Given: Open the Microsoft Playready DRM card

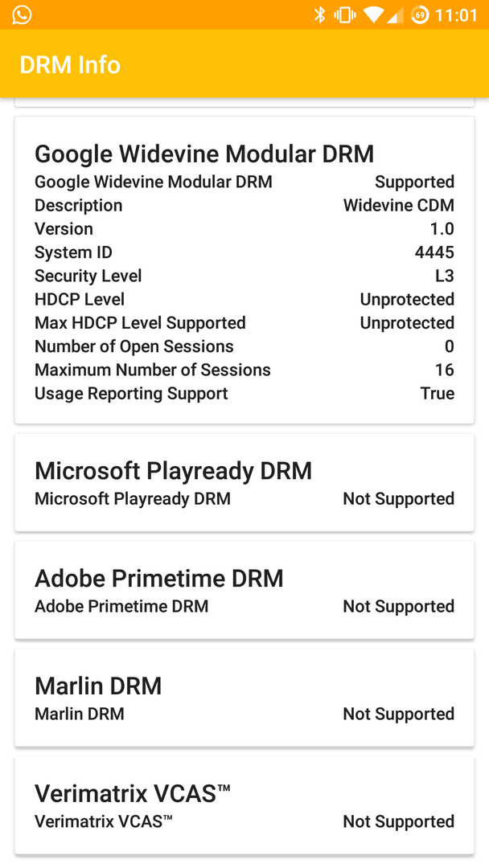Looking at the screenshot, I should (244, 482).
